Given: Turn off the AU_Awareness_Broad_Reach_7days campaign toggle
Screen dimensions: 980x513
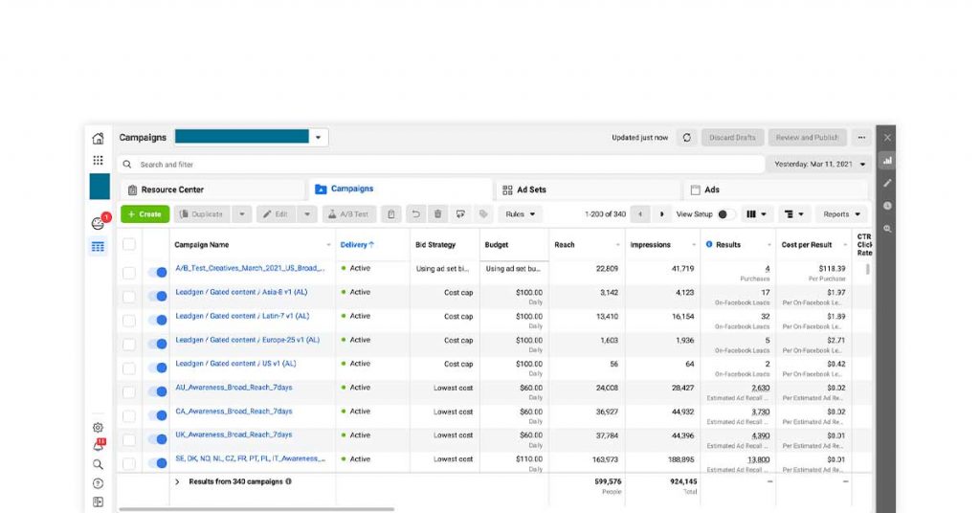Looking at the screenshot, I should pyautogui.click(x=157, y=391).
